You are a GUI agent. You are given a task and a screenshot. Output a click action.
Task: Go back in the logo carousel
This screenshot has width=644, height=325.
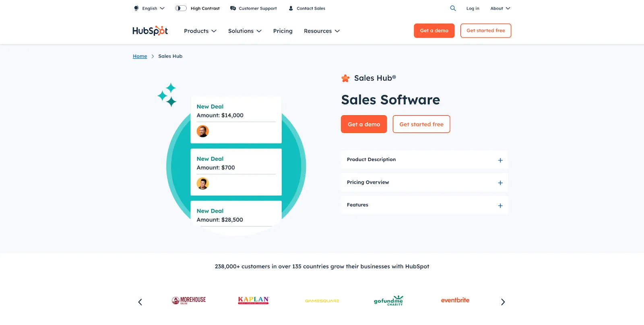tap(140, 302)
